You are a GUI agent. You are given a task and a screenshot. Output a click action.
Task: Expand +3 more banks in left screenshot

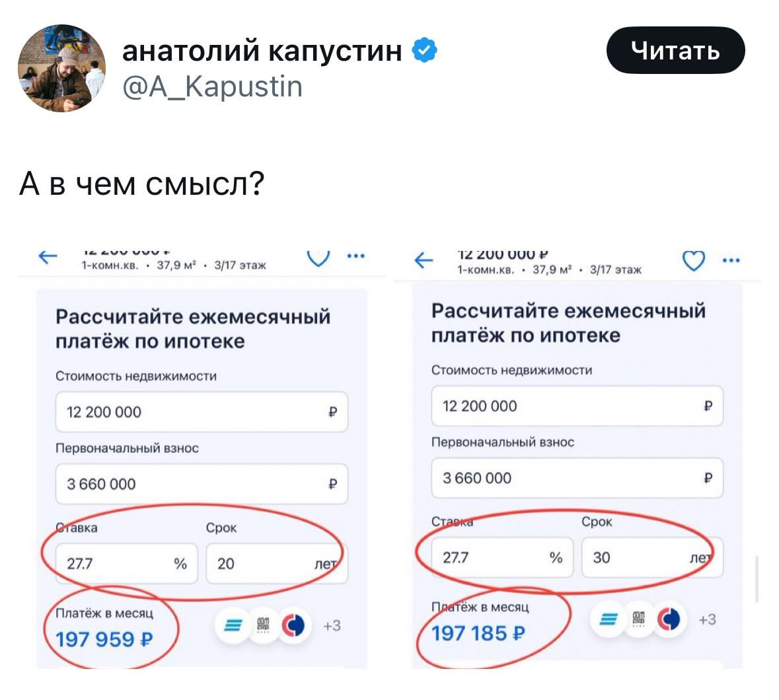pos(332,625)
